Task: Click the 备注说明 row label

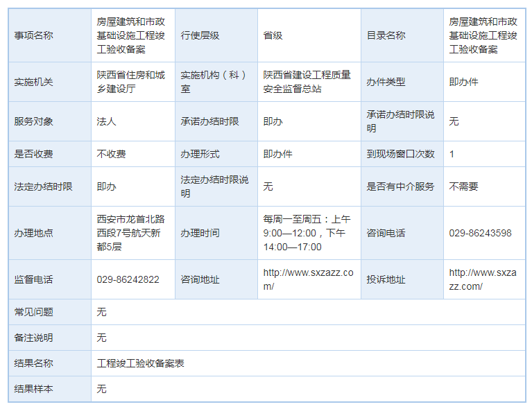Action: tap(33, 338)
